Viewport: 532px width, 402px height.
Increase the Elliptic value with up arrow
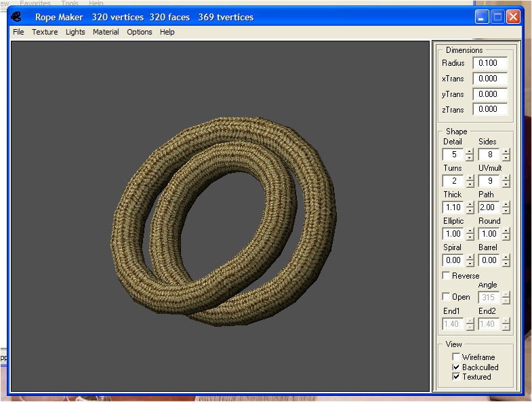[x=470, y=231]
